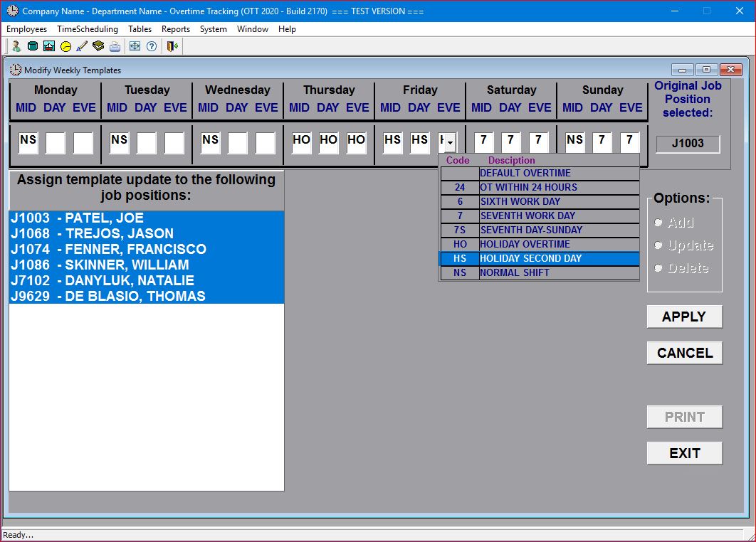This screenshot has width=756, height=542.
Task: Click the four-arrow window arrange icon
Action: [x=135, y=46]
